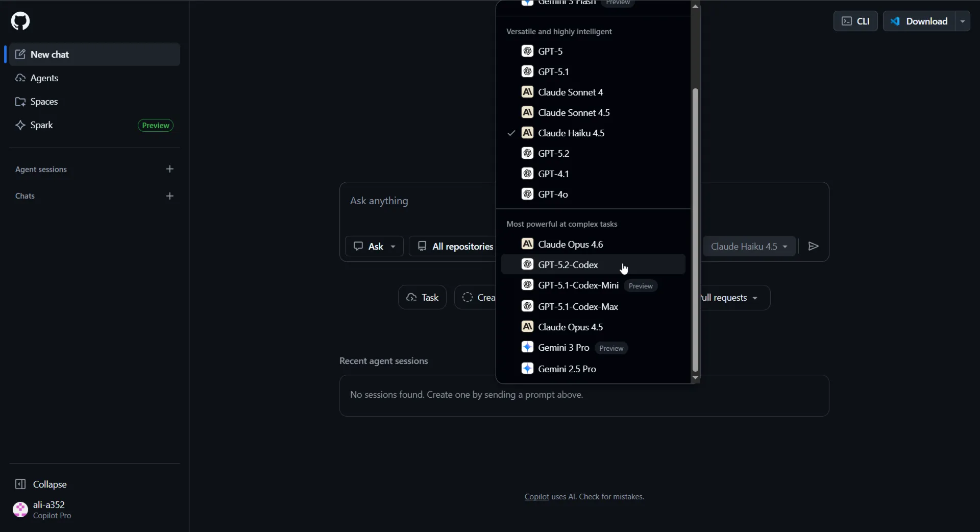Click the model list scrollbar down arrow

pos(695,378)
